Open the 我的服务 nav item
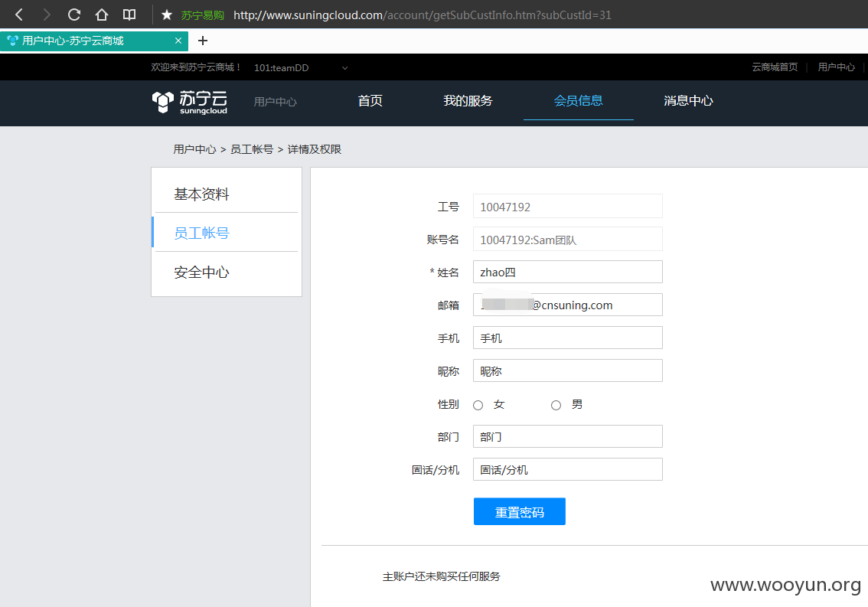Screen dimensions: 868x607 pyautogui.click(x=468, y=100)
